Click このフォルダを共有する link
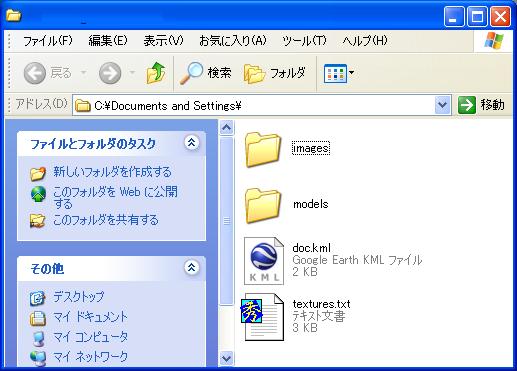This screenshot has width=517, height=371. (x=106, y=220)
